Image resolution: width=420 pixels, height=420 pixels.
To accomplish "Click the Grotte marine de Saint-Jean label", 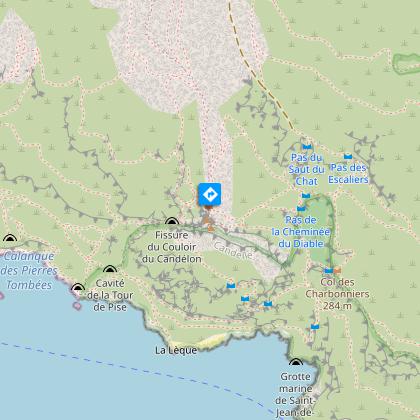I will (x=296, y=396).
